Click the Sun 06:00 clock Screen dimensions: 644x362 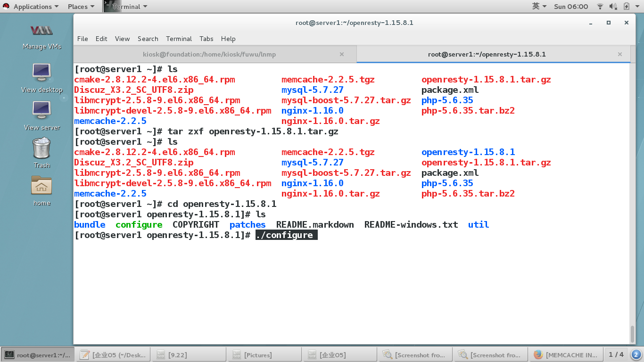pyautogui.click(x=571, y=7)
